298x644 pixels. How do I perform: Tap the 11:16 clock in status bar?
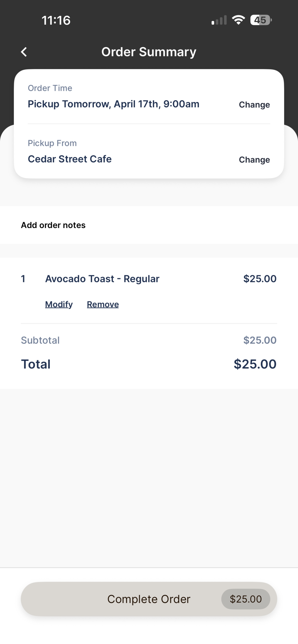[56, 20]
